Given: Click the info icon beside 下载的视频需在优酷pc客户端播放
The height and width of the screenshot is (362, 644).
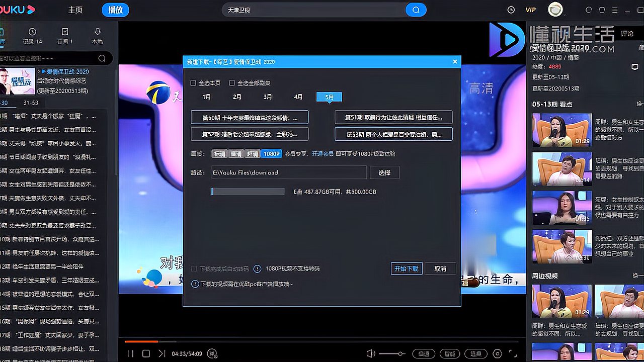Looking at the screenshot, I should [x=195, y=284].
